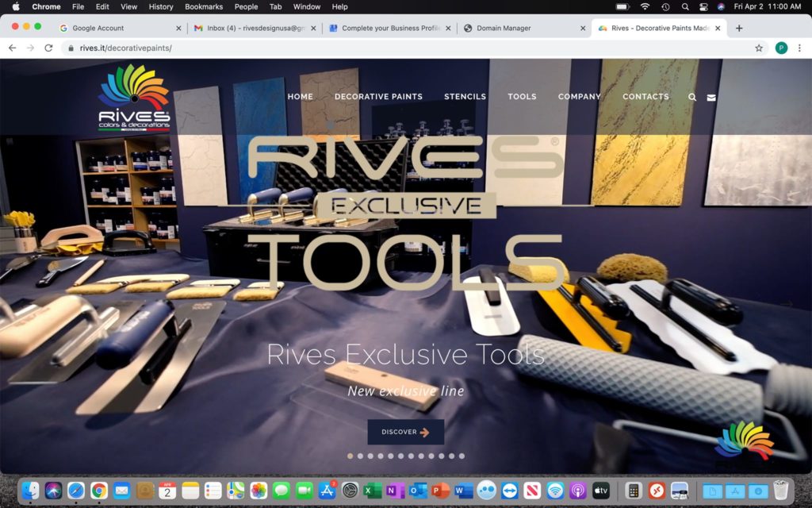Go back to the previous page
This screenshot has height=508, width=812.
pyautogui.click(x=13, y=48)
